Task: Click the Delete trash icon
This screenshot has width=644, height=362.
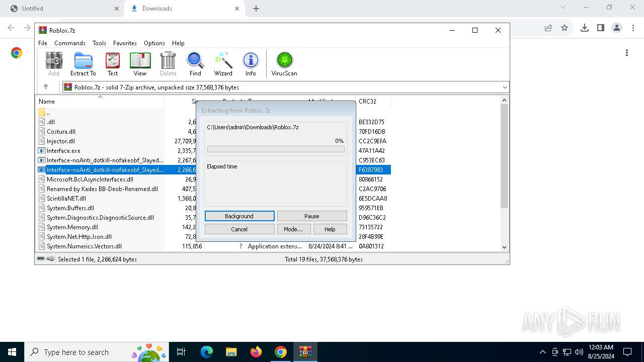Action: click(168, 64)
